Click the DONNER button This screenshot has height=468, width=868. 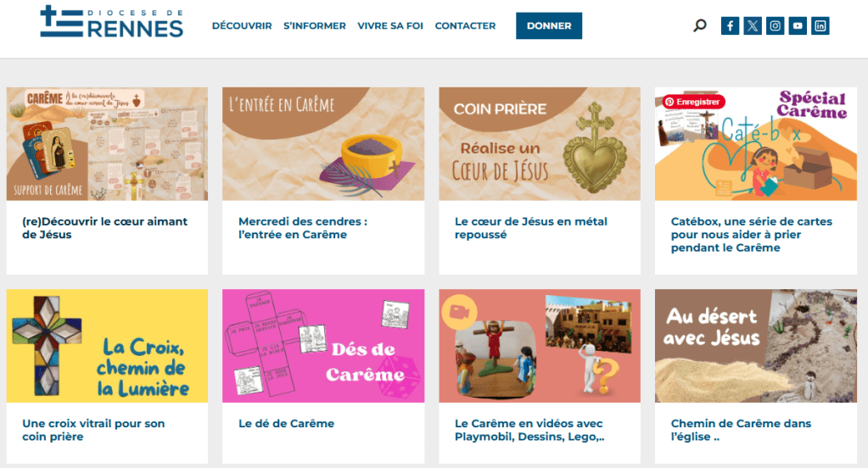(549, 25)
